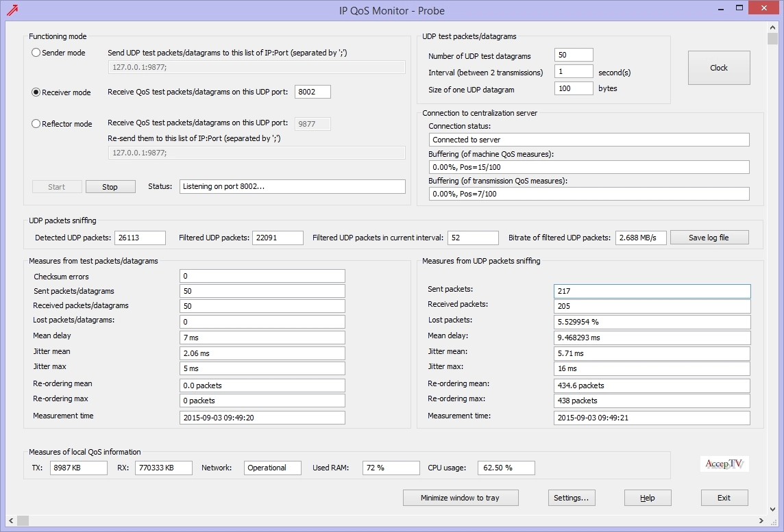Click the Size of one UDP datagram field
Image resolution: width=784 pixels, height=532 pixels.
point(574,88)
